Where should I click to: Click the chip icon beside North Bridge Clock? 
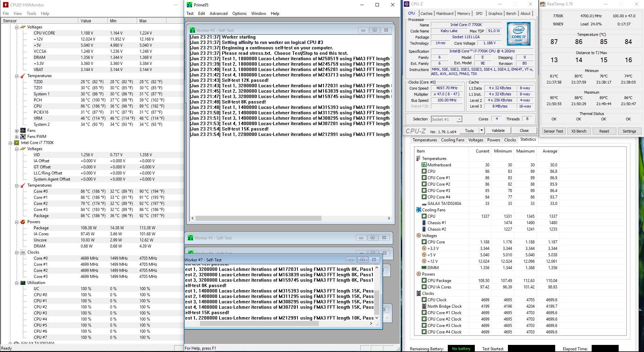click(424, 306)
